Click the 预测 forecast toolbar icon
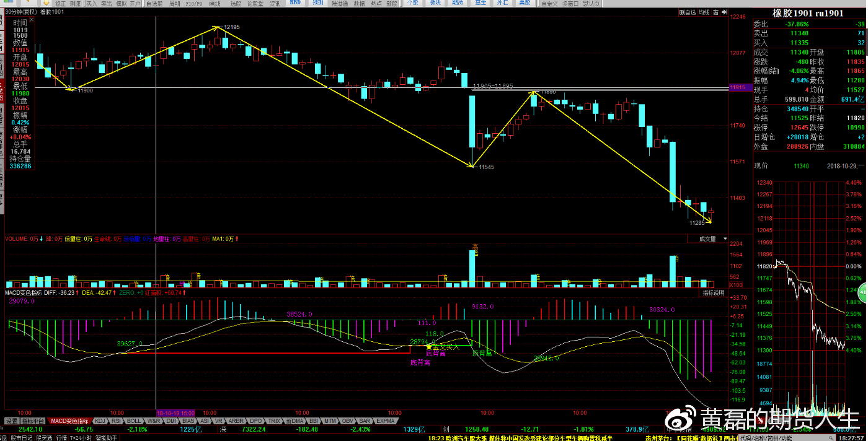The width and height of the screenshot is (868, 441). pyautogui.click(x=317, y=3)
